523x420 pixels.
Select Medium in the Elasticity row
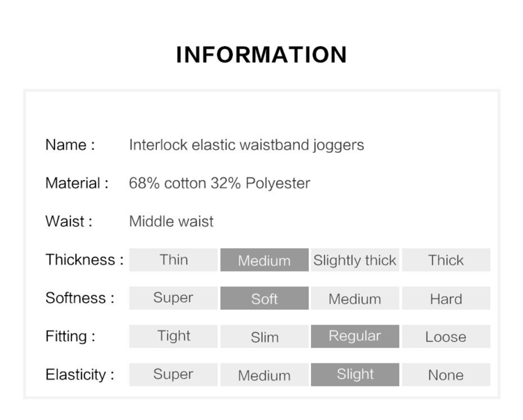coord(264,375)
